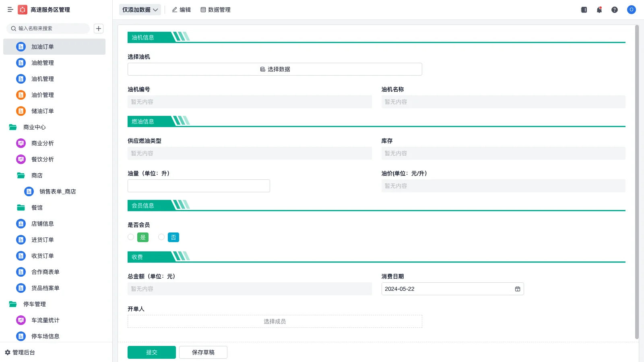The height and width of the screenshot is (362, 644).
Task: Open the 仅添加数据 dropdown
Action: 139,9
